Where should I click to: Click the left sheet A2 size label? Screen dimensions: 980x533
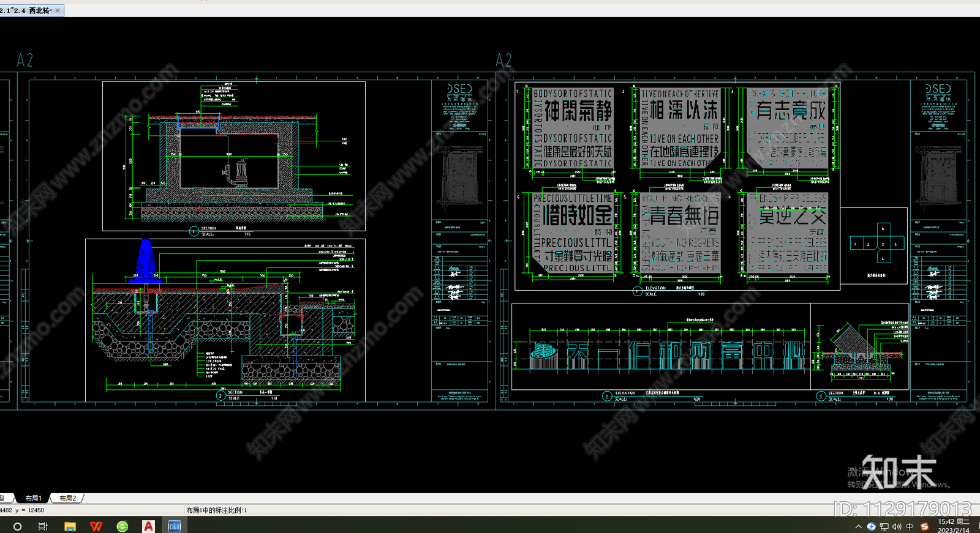24,60
